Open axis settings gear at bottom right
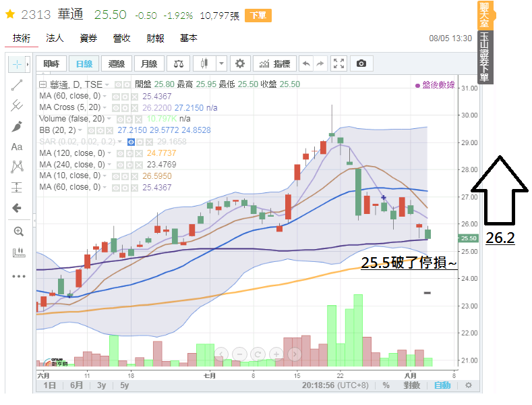 (x=468, y=385)
